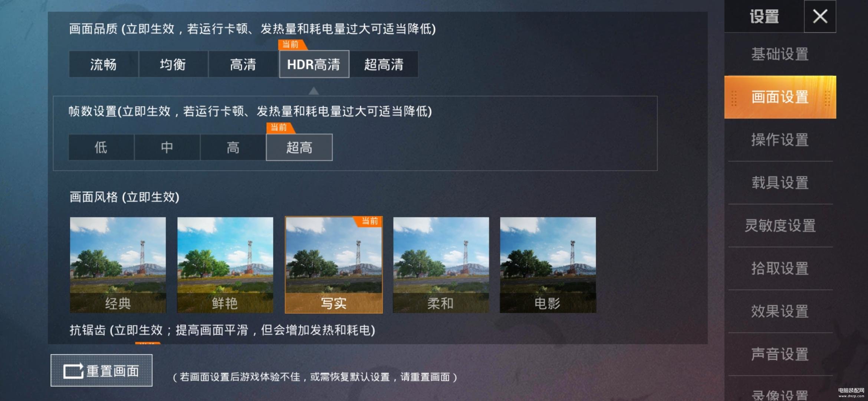Viewport: 868px width, 401px height.
Task: Click the reset icon in 重置画面 button
Action: coord(73,371)
